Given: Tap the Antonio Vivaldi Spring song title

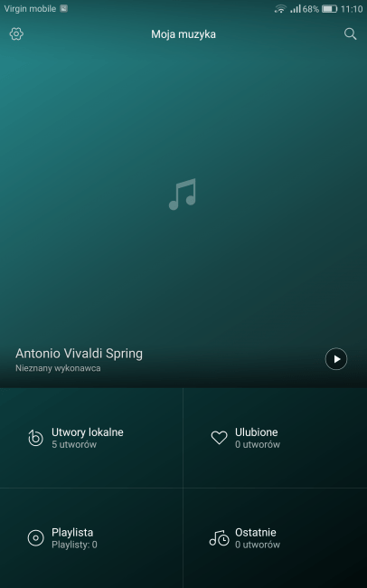Looking at the screenshot, I should pyautogui.click(x=80, y=353).
